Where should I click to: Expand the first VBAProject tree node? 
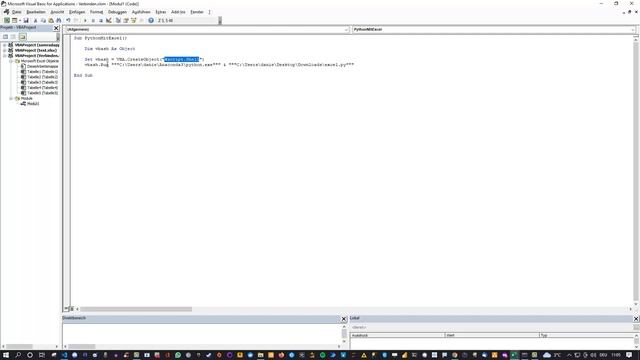click(x=4, y=45)
